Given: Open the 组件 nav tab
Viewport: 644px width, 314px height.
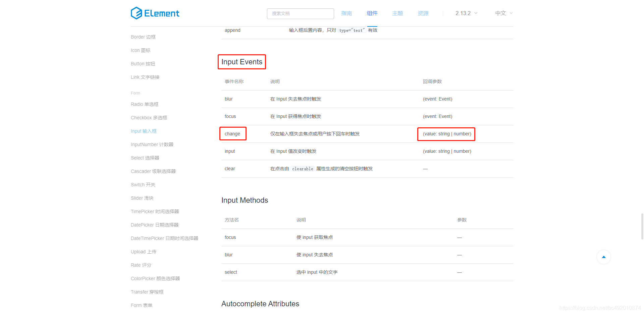Looking at the screenshot, I should click(x=372, y=13).
